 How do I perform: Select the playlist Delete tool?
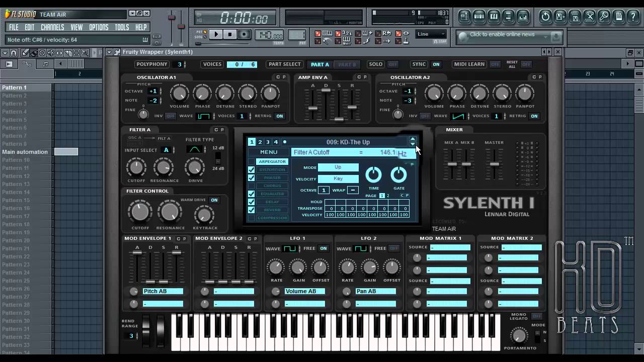pyautogui.click(x=42, y=53)
